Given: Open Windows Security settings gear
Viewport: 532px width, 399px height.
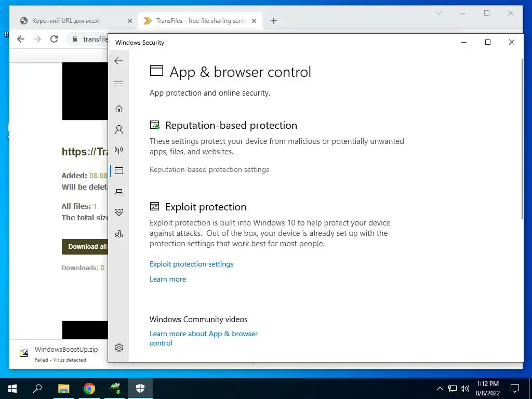Looking at the screenshot, I should [119, 348].
